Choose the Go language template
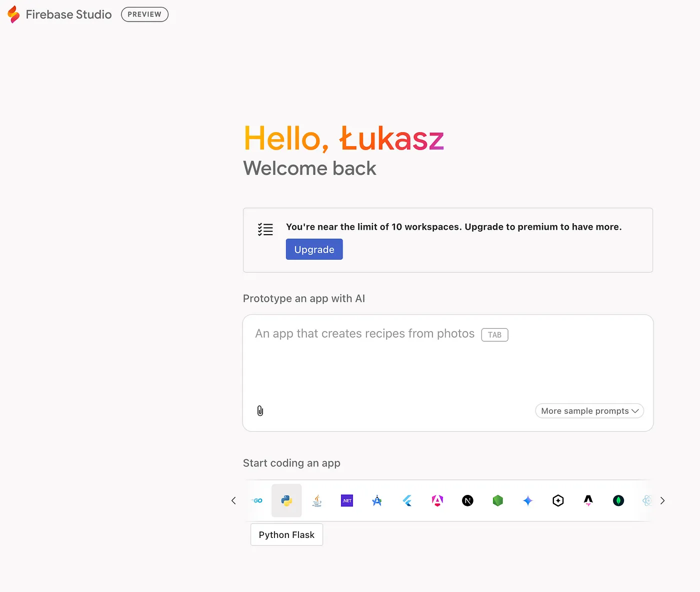Image resolution: width=700 pixels, height=592 pixels. pyautogui.click(x=256, y=500)
